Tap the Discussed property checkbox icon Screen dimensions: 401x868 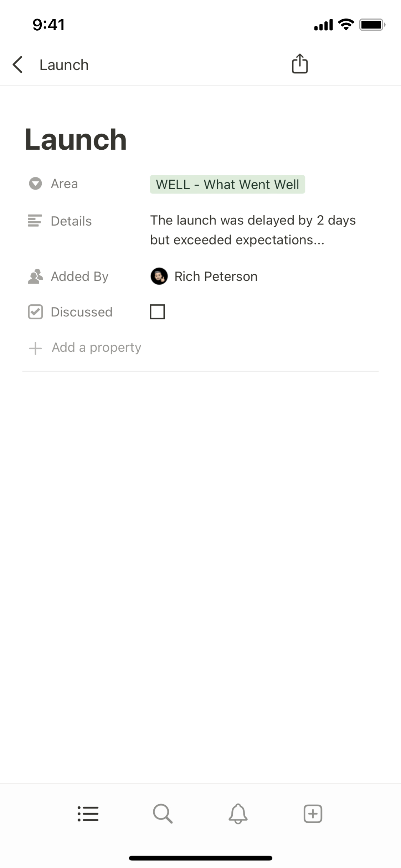[35, 312]
